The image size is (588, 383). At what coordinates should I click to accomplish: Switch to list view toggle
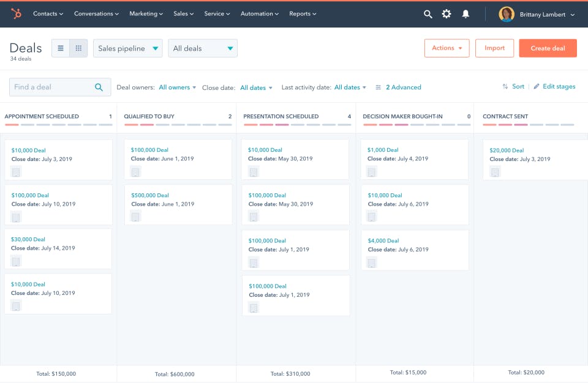click(x=61, y=48)
